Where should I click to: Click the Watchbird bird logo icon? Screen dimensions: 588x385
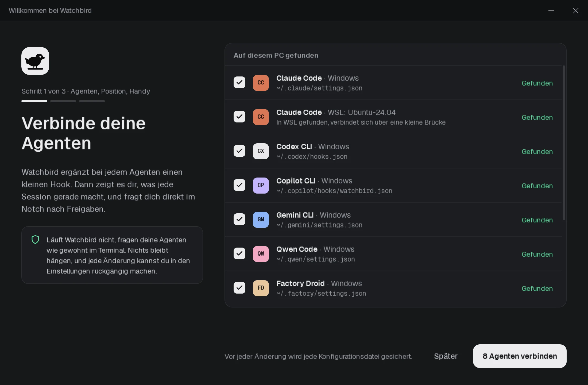(35, 61)
